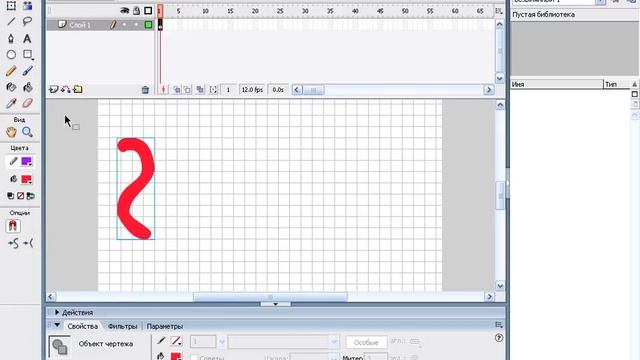
Task: Click the Smooth option button
Action: 13,244
